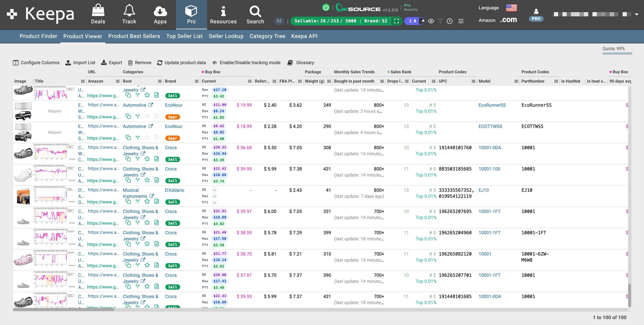Click the D'Addario guitar strings product thumbnail
Image resolution: width=644 pixels, height=325 pixels.
(23, 196)
